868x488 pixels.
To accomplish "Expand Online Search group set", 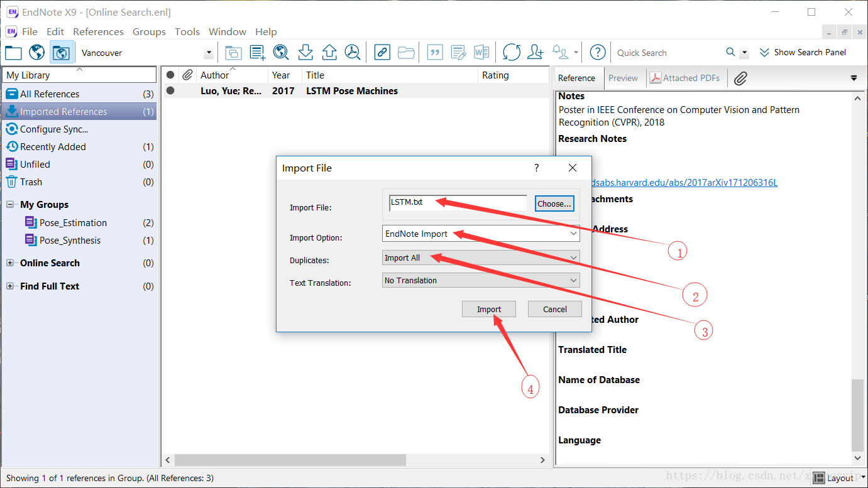I will pyautogui.click(x=10, y=263).
